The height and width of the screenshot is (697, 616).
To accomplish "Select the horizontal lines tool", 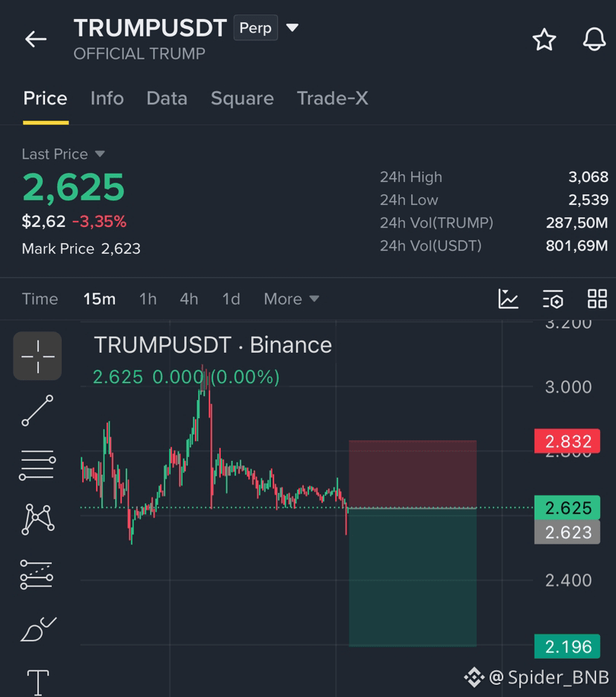I will point(38,465).
